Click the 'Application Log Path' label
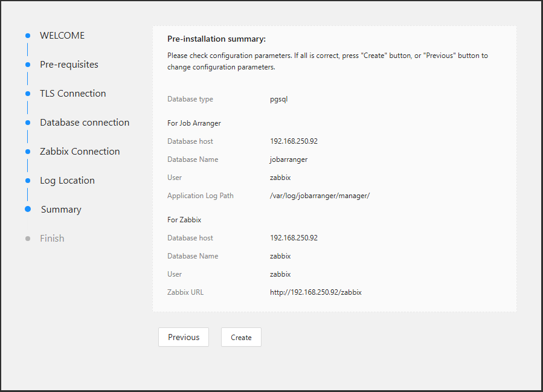The image size is (543, 392). (200, 196)
